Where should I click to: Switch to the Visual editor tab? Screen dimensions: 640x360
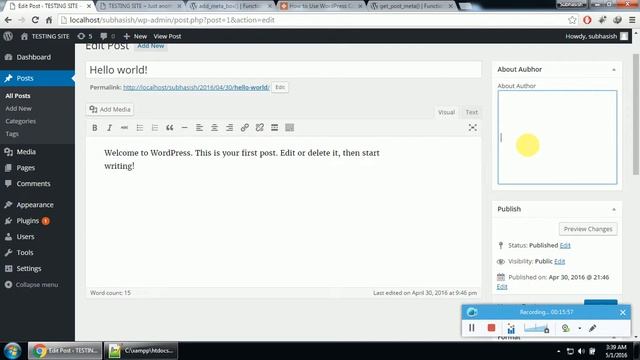[x=446, y=112]
